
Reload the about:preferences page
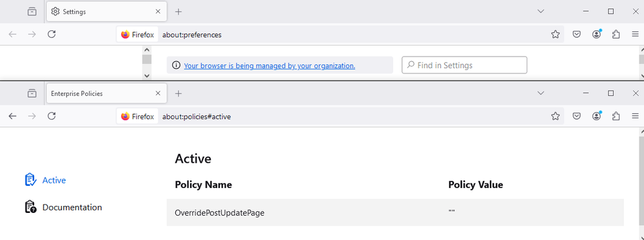point(52,35)
